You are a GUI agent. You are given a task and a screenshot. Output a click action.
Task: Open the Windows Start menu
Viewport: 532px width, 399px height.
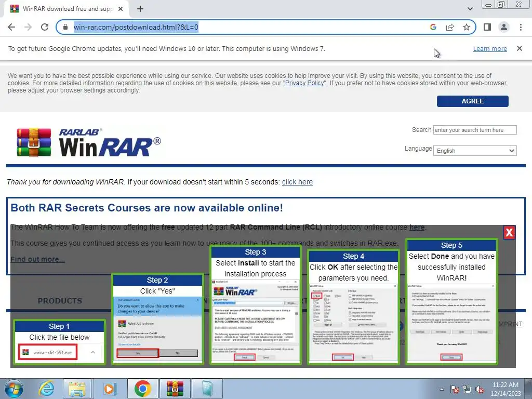pyautogui.click(x=13, y=389)
